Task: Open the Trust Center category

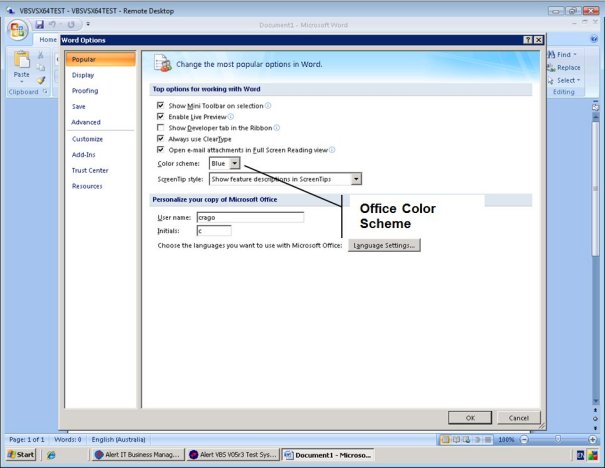Action: [x=90, y=171]
